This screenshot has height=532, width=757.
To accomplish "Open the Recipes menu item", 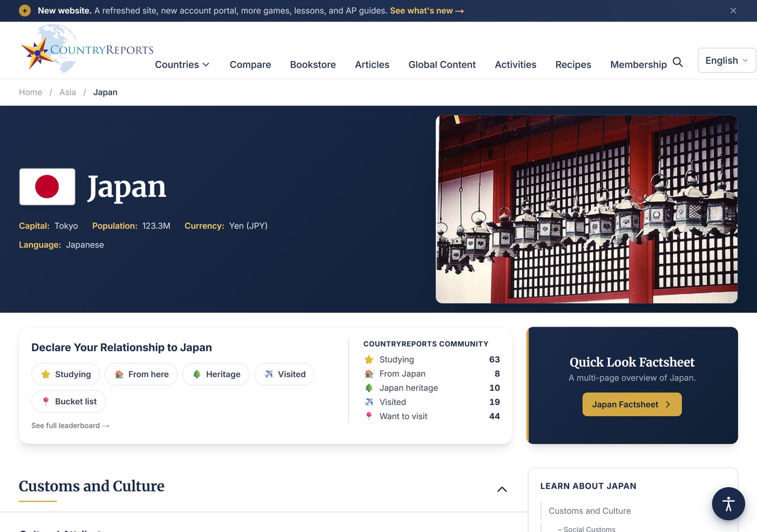I will coord(573,64).
